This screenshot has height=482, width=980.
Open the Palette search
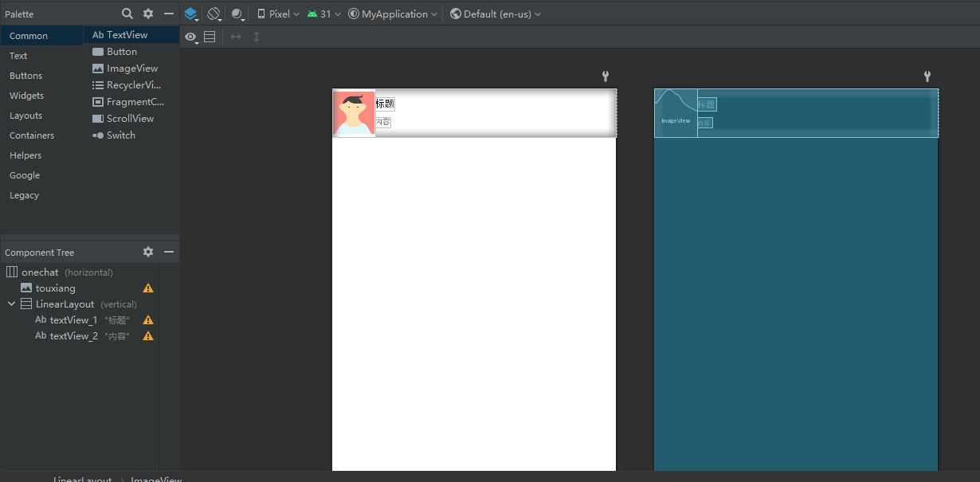point(127,14)
